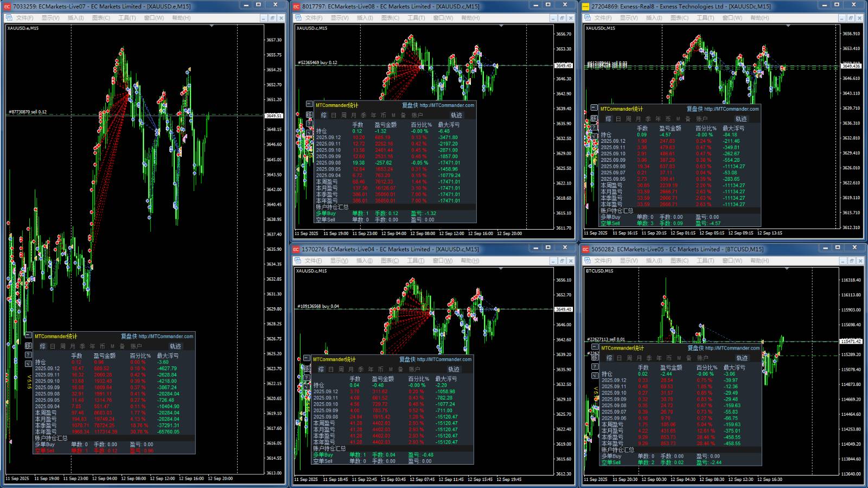
Task: Open 图表(C) menu in the 7033259 window
Action: pyautogui.click(x=101, y=18)
